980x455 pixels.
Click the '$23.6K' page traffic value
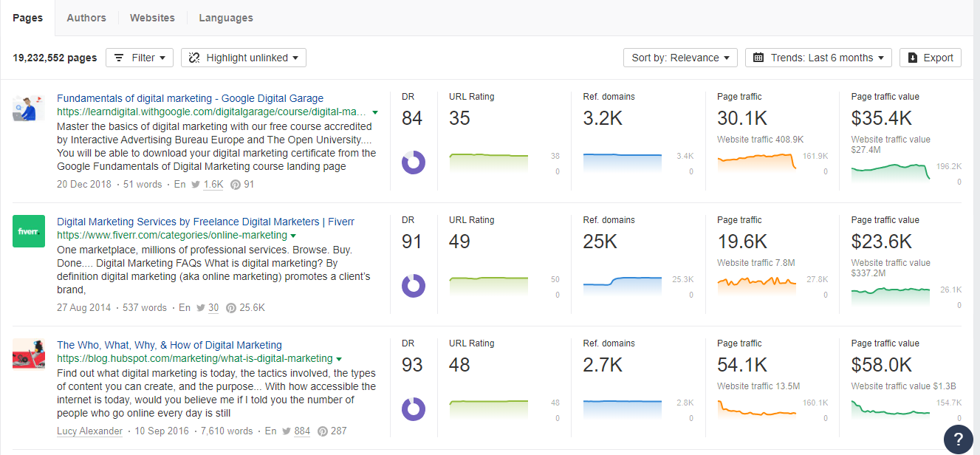pos(882,242)
